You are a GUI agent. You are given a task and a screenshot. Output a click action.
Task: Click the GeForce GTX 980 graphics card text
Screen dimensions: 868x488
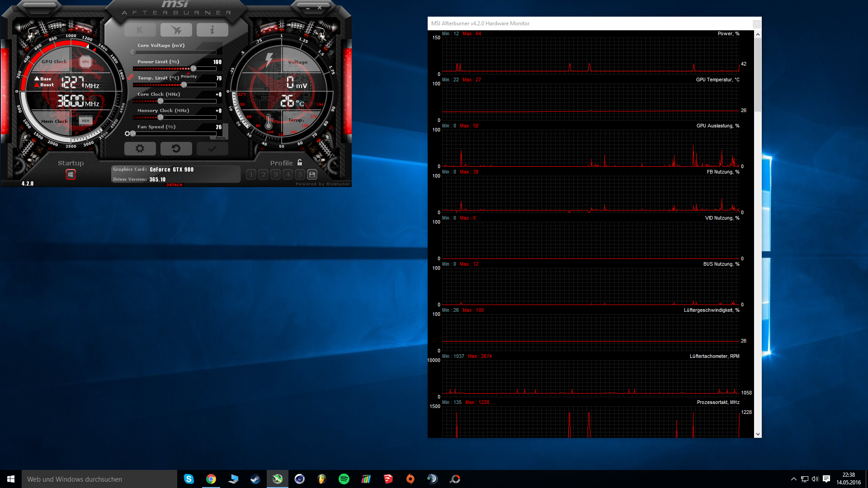pyautogui.click(x=172, y=170)
